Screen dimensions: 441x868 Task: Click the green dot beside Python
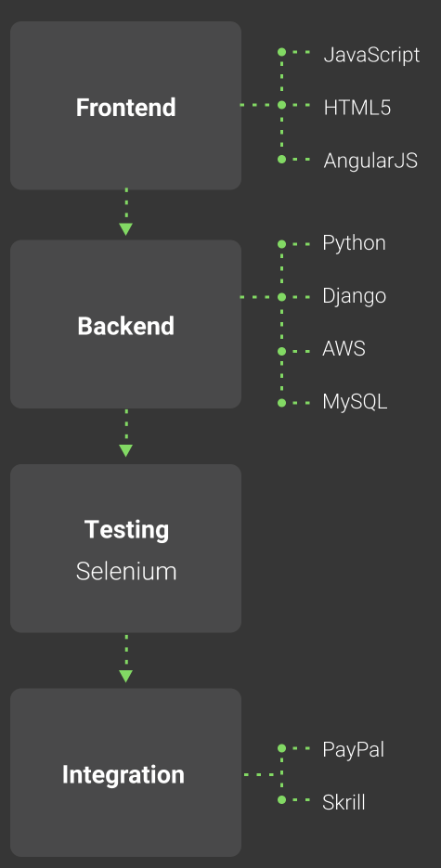tap(281, 244)
